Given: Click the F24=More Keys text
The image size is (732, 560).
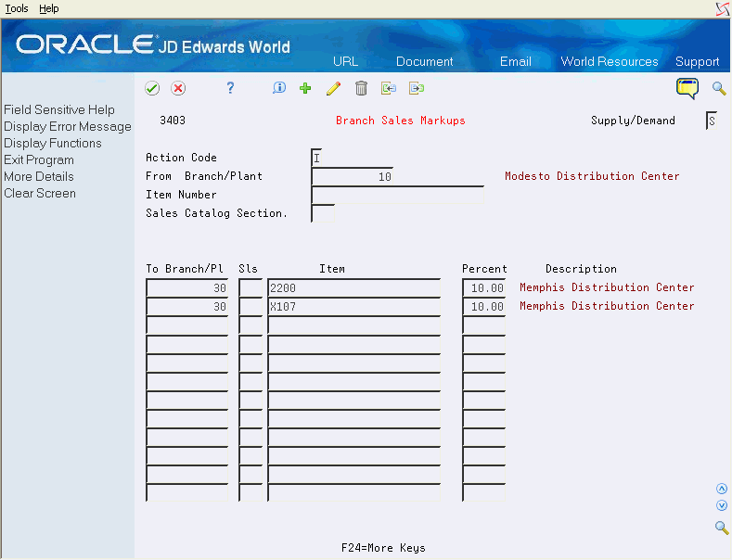Looking at the screenshot, I should pyautogui.click(x=383, y=548).
